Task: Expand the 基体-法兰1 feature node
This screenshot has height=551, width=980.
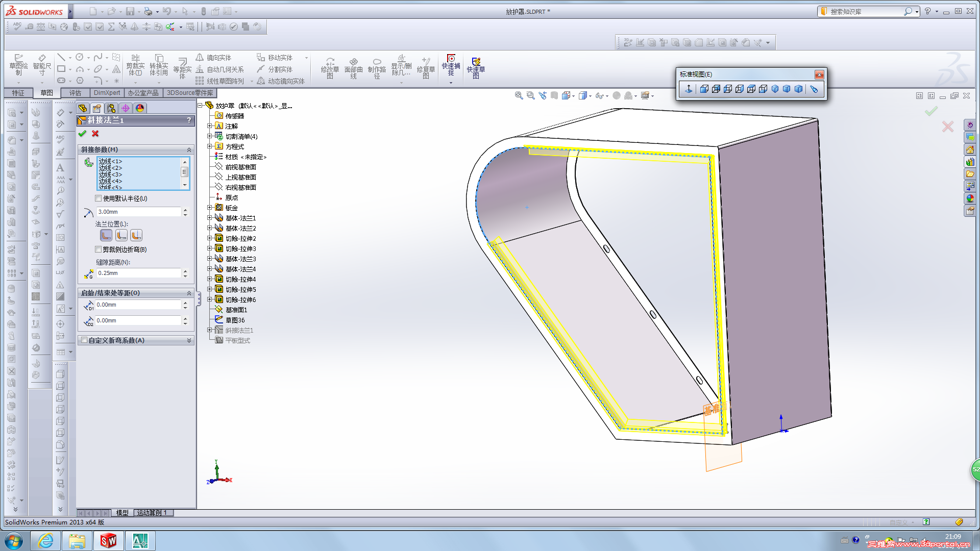Action: tap(209, 218)
